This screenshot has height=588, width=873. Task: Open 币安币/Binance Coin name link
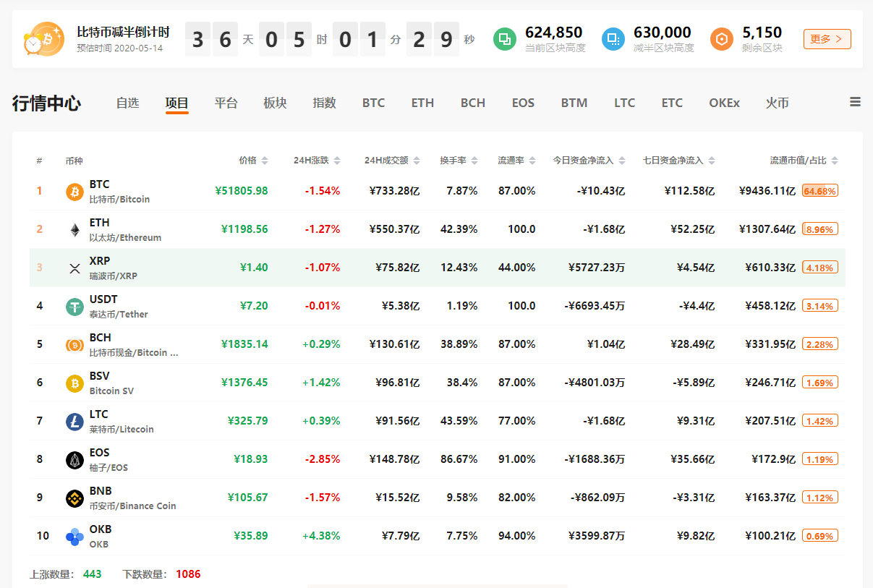tap(133, 506)
